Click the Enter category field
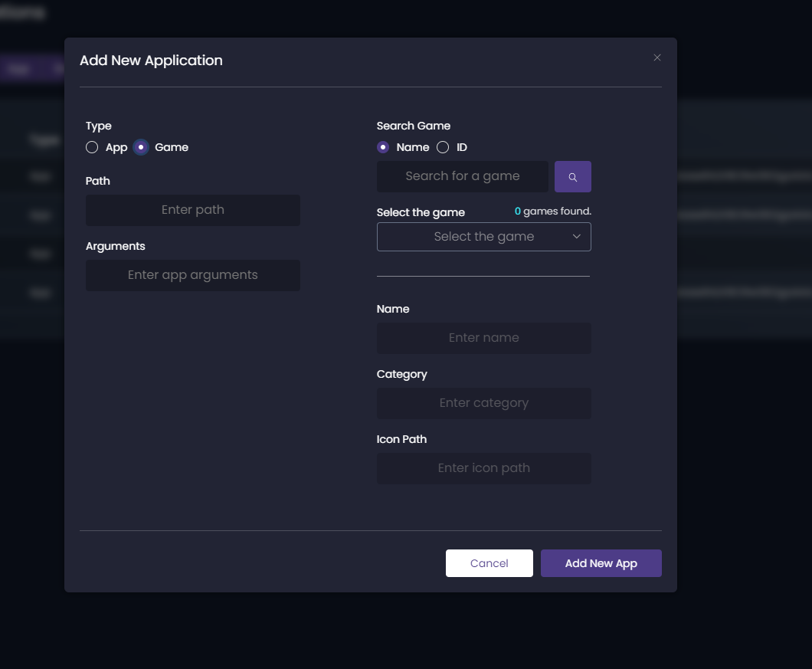Screen dimensions: 812x669 point(483,403)
